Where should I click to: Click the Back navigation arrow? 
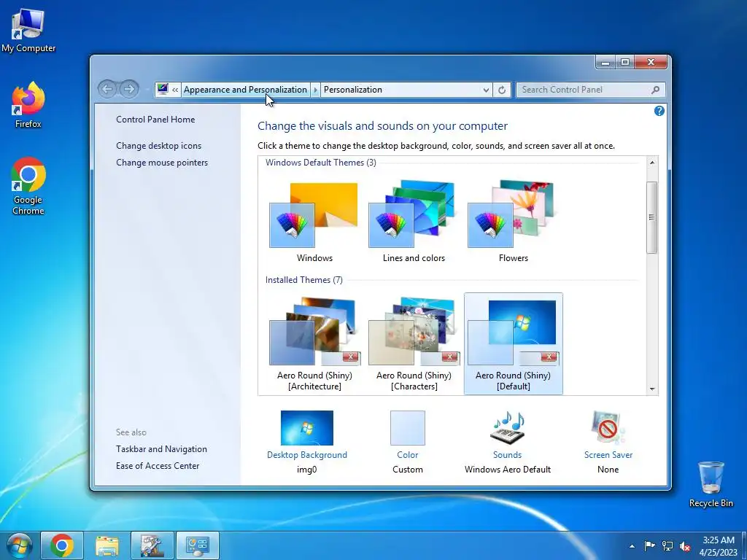(x=107, y=88)
